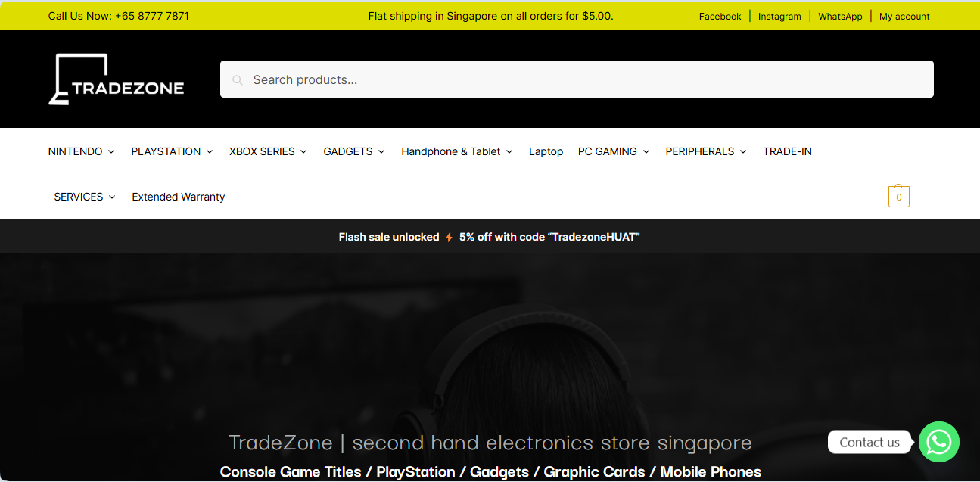Visit the Facebook link
This screenshot has width=980, height=482.
720,16
